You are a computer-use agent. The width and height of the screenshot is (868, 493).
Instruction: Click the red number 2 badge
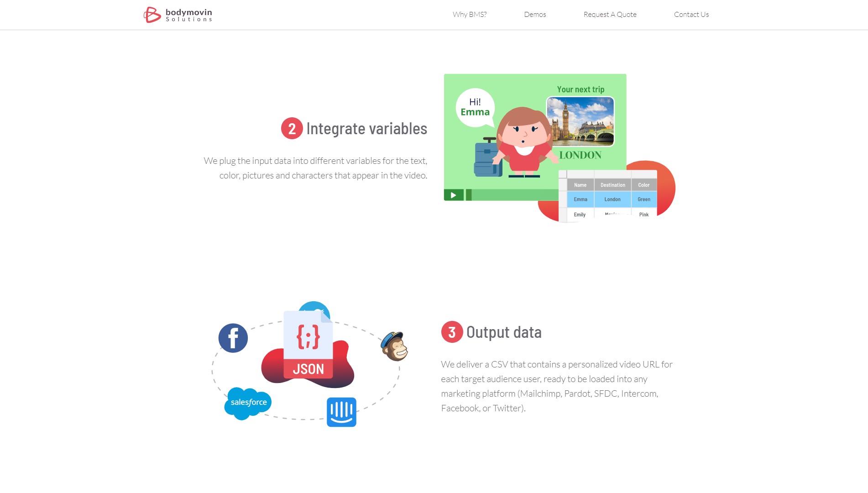[292, 129]
